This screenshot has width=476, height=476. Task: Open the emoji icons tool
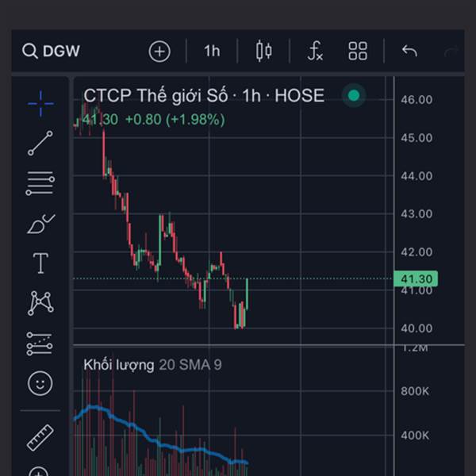40,384
